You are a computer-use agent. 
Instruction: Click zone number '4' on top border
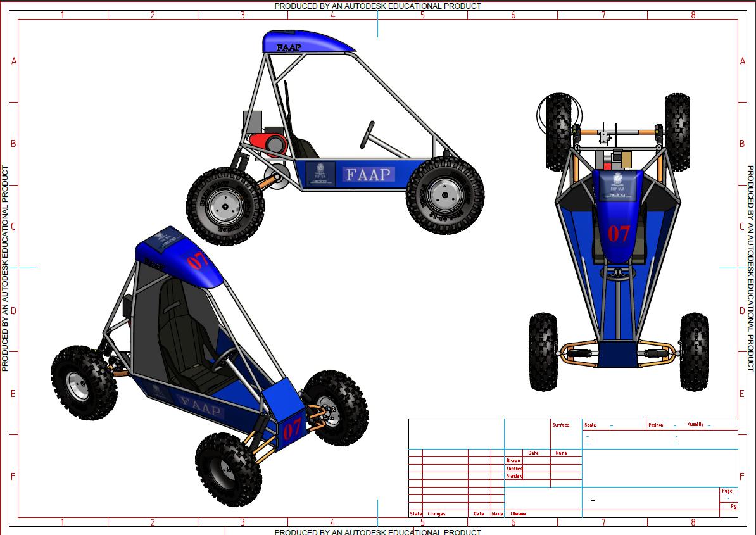[332, 15]
